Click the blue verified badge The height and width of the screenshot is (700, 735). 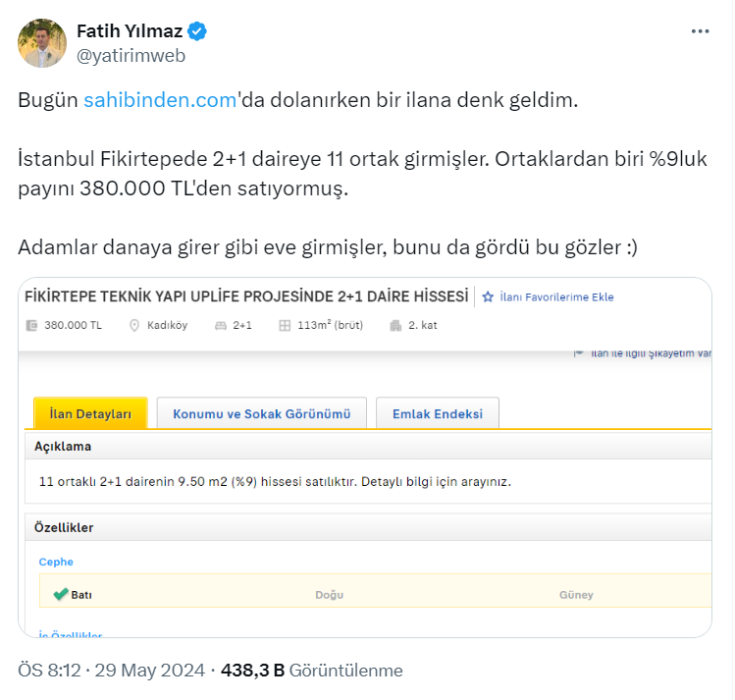(197, 32)
